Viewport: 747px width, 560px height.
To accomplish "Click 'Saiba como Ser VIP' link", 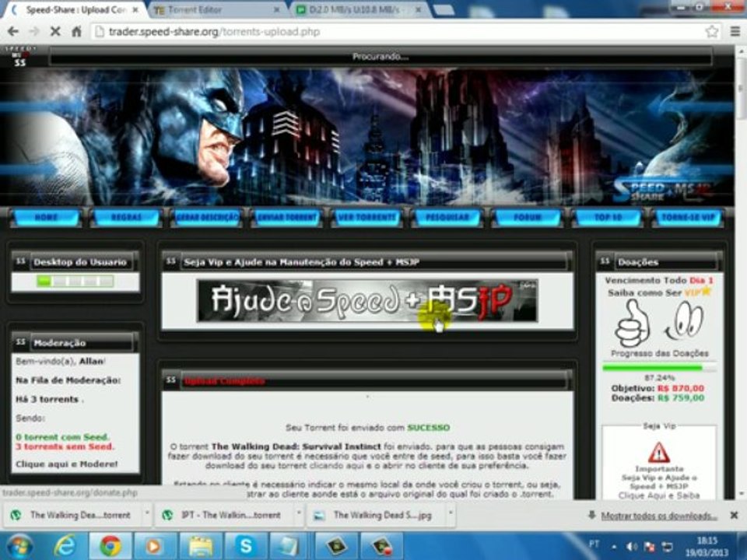I will 659,292.
